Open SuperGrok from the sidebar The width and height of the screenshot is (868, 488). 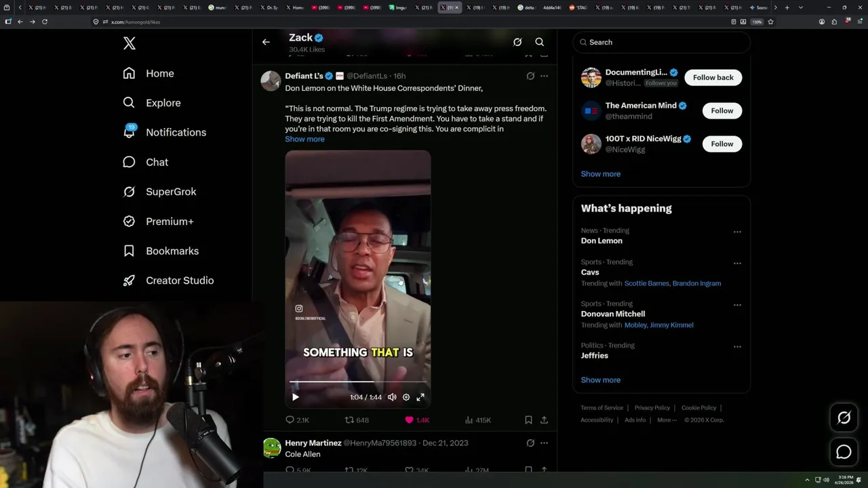(x=160, y=192)
